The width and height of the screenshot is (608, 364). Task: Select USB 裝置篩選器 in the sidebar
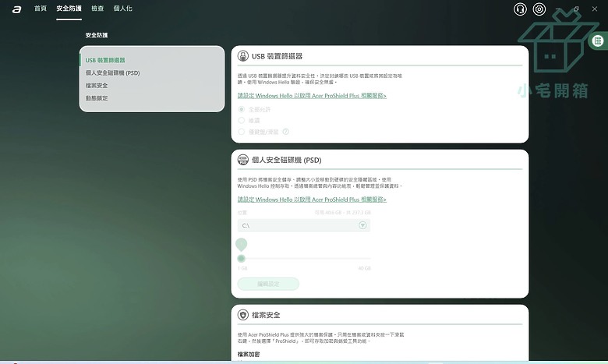point(105,60)
